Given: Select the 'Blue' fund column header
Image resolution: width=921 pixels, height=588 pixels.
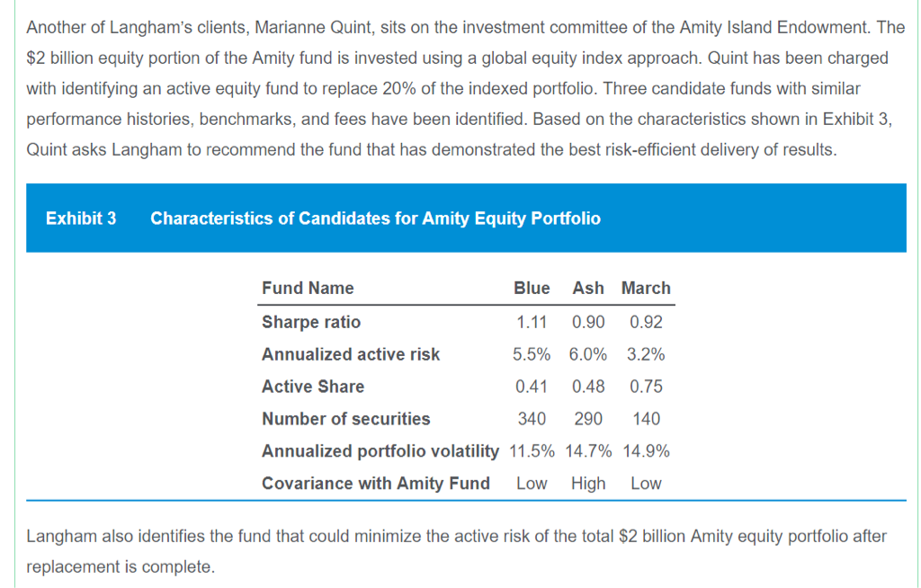Looking at the screenshot, I should 532,289.
